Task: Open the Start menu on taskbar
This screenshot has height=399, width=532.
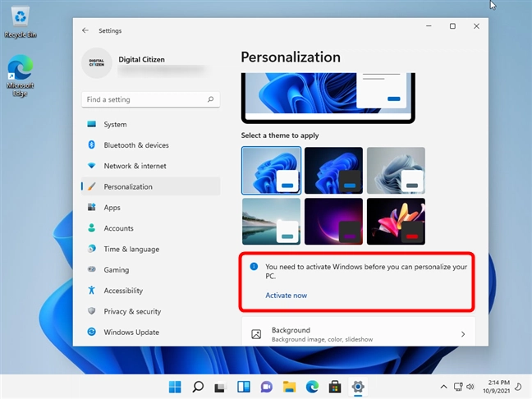Action: click(175, 387)
